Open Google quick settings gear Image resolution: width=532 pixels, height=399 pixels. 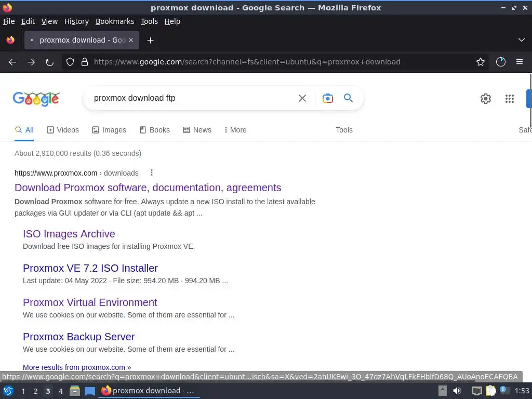click(486, 99)
